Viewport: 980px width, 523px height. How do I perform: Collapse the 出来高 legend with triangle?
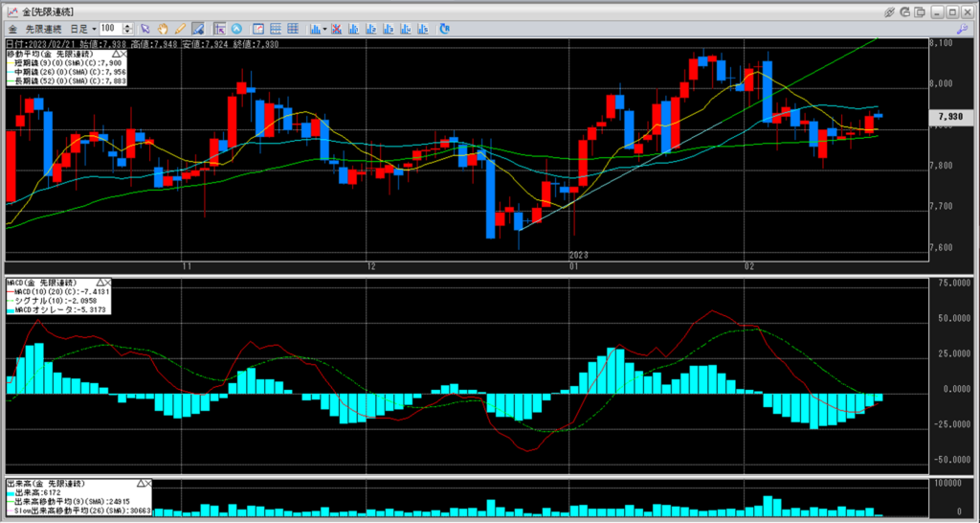(x=141, y=484)
